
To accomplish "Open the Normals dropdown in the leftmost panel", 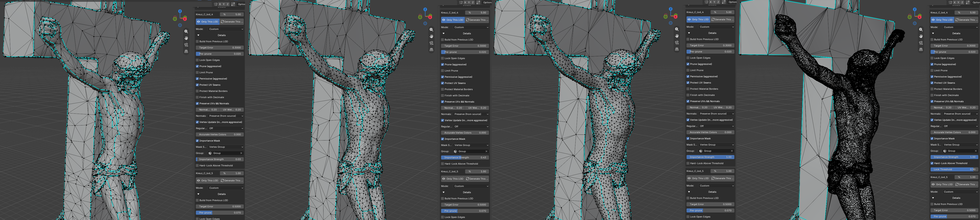I will tap(226, 116).
